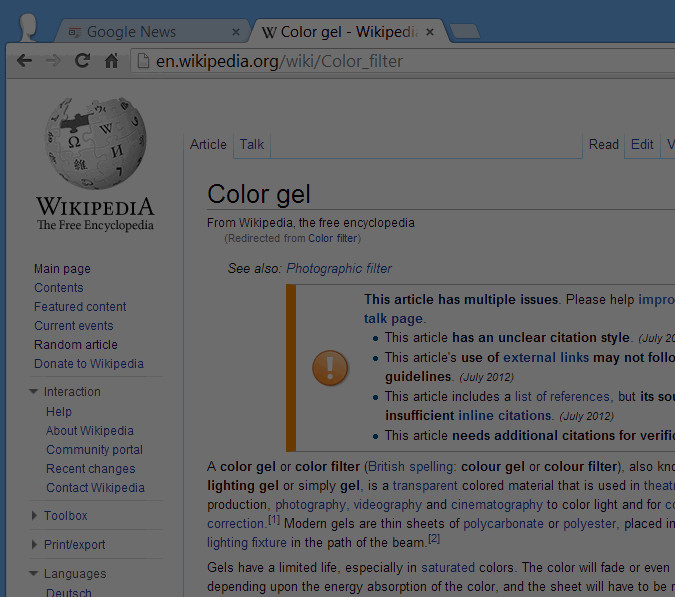The image size is (675, 597).
Task: Open the polycarbonate link
Action: 503,523
